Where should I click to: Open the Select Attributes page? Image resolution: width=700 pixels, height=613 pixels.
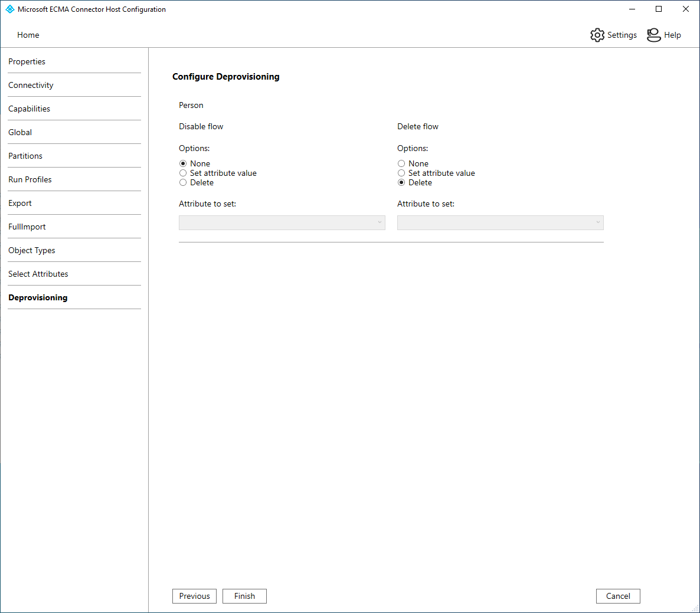coord(38,274)
